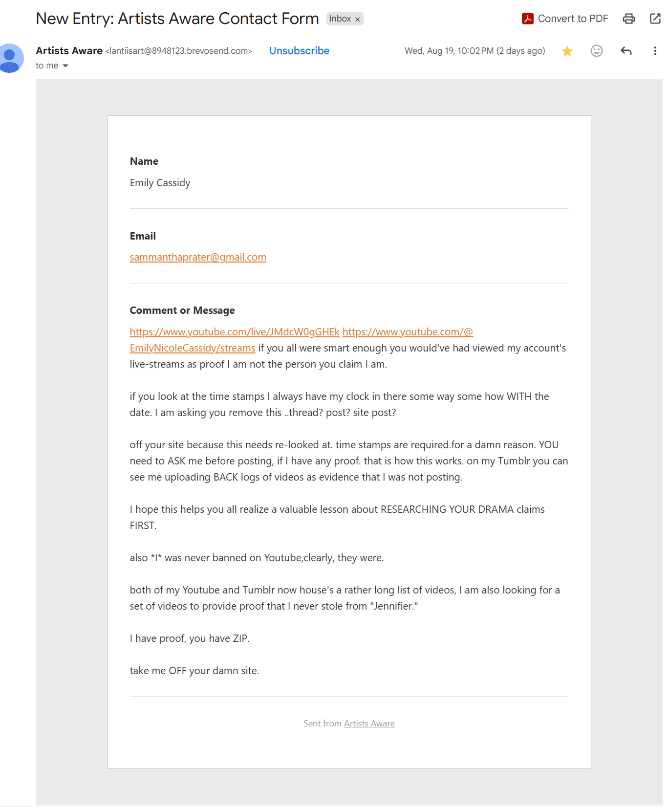
Task: Open the YouTube live JMdcW0gGHEk link
Action: [235, 332]
